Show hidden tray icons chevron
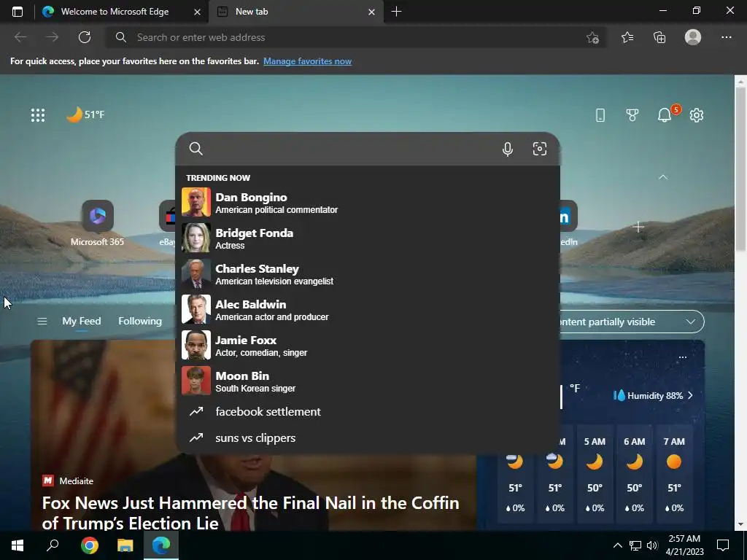747x560 pixels. click(x=617, y=545)
